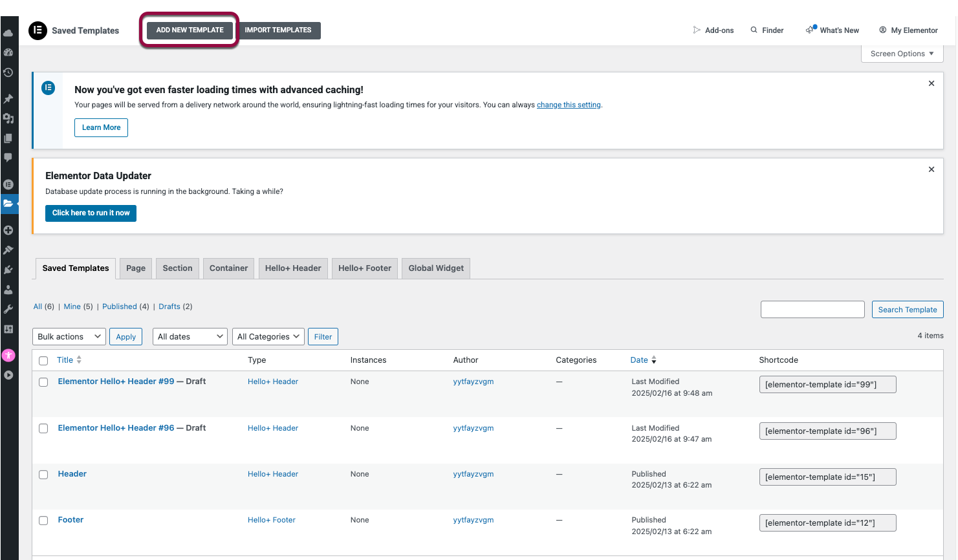Open the Tools wrench sidebar icon

click(8, 309)
